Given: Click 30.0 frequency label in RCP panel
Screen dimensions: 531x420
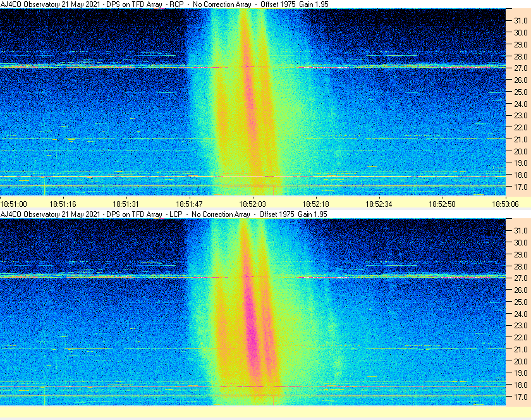Looking at the screenshot, I should 521,32.
